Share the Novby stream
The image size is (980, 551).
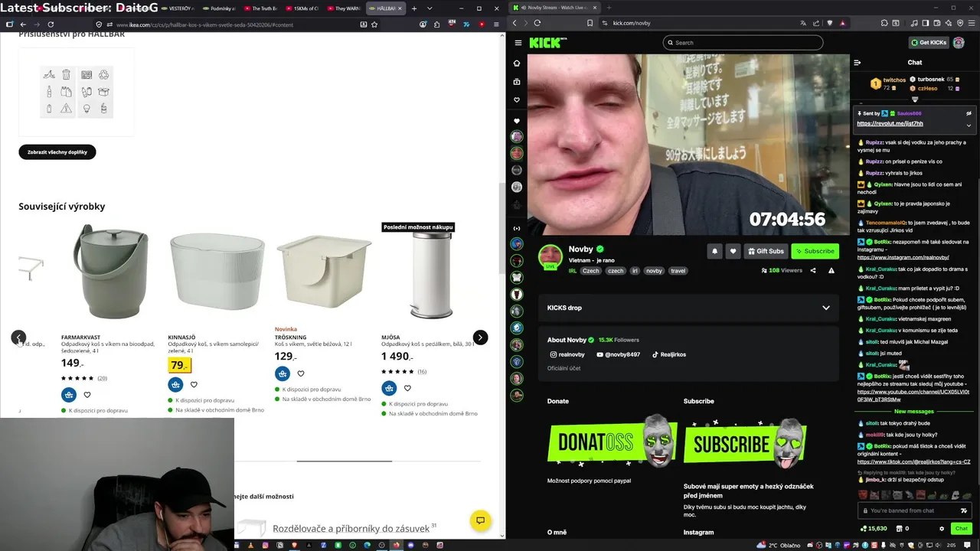813,270
